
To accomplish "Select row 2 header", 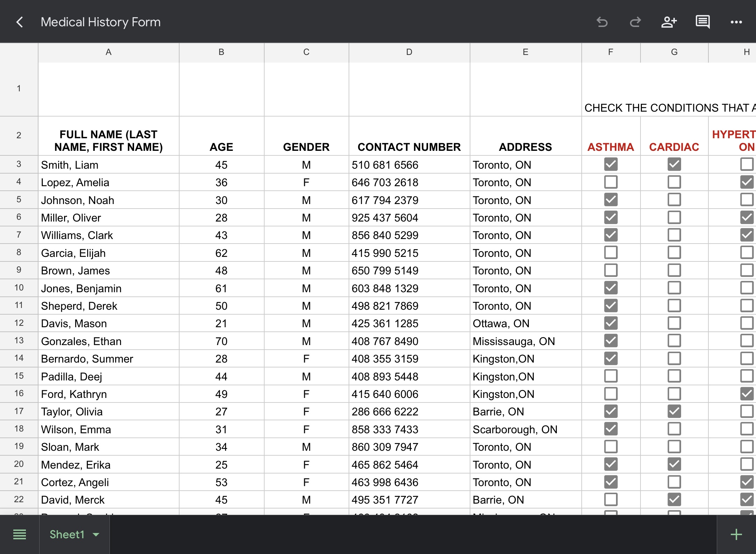I will (19, 135).
